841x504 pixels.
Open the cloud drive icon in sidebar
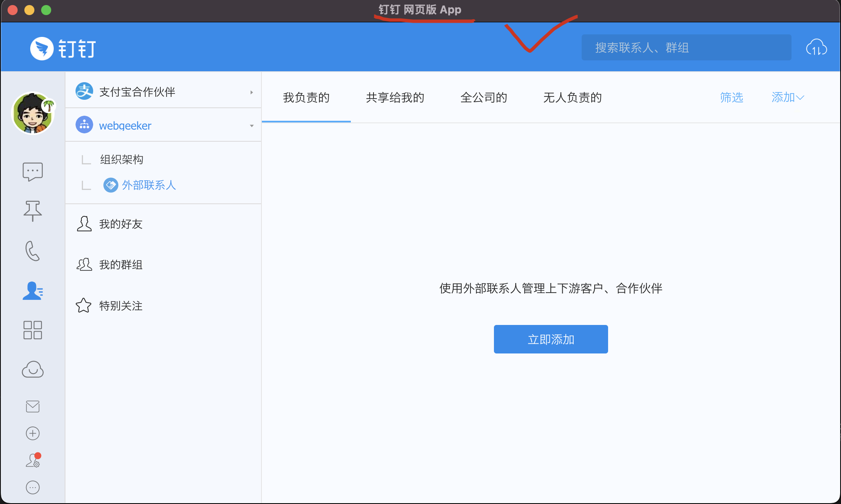tap(33, 369)
